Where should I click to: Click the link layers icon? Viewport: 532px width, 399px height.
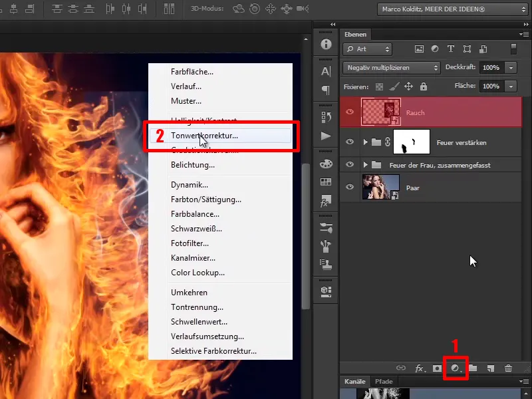tap(401, 368)
